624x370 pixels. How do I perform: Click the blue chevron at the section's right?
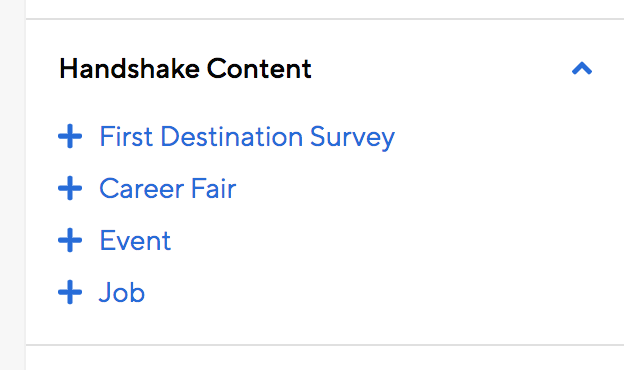pos(582,68)
